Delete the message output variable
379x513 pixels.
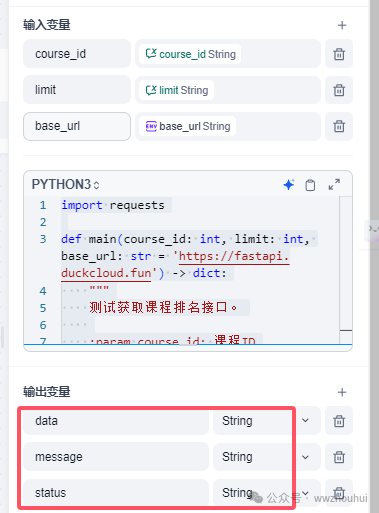(339, 457)
